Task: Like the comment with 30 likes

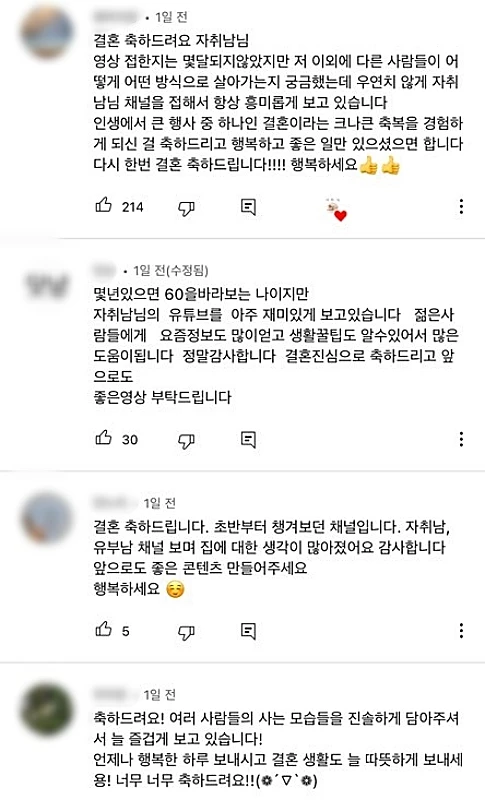Action: (x=104, y=438)
